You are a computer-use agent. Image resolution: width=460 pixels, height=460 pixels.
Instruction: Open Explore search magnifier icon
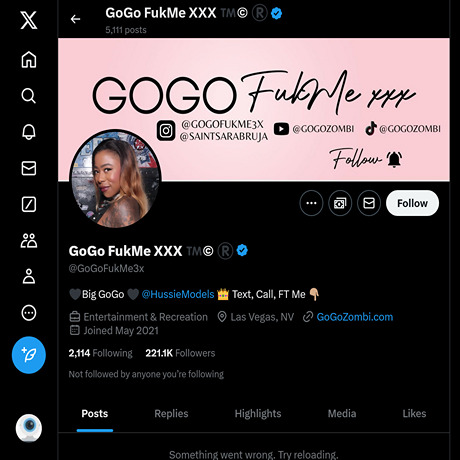(x=29, y=96)
